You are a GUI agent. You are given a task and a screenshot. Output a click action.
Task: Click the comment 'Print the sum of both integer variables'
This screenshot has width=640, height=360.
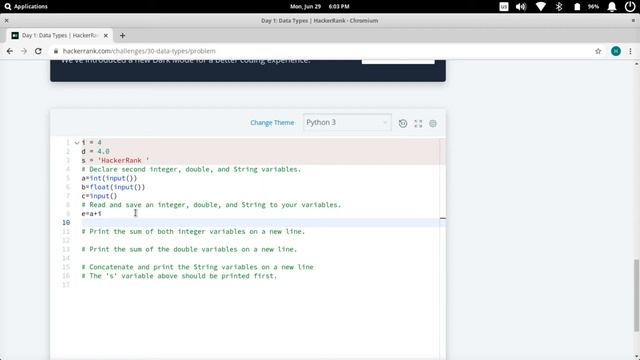click(x=193, y=231)
